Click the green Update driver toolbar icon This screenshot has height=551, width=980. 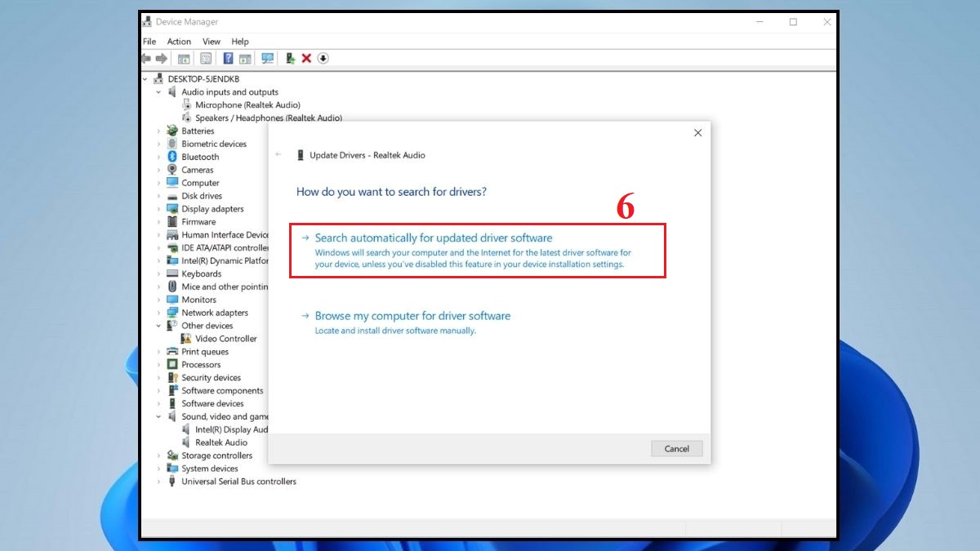pyautogui.click(x=290, y=58)
